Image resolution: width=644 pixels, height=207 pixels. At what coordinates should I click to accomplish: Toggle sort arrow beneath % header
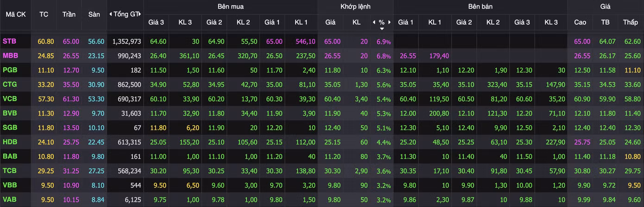click(382, 29)
